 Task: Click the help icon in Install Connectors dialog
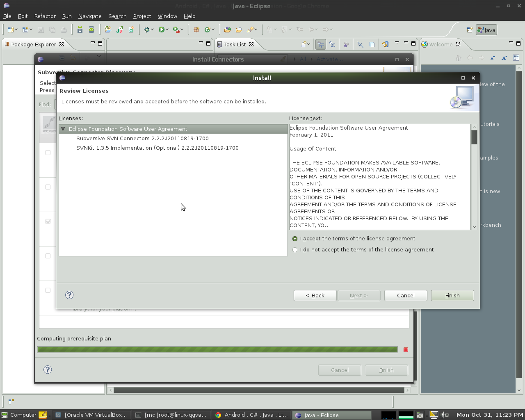[48, 370]
